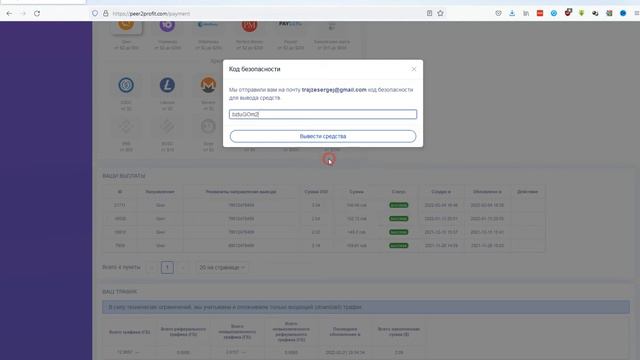Click the browser forward arrow
640x360 pixels.
[23, 13]
